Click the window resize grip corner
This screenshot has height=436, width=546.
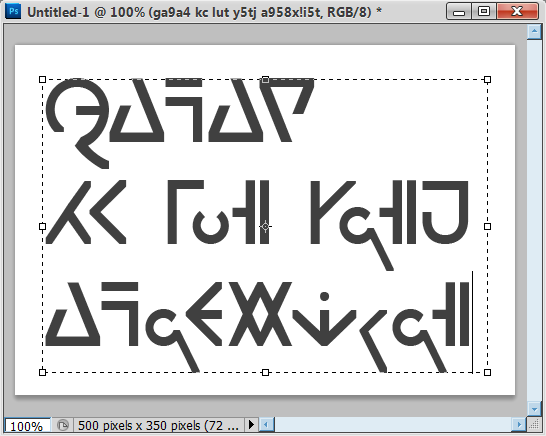[x=534, y=425]
